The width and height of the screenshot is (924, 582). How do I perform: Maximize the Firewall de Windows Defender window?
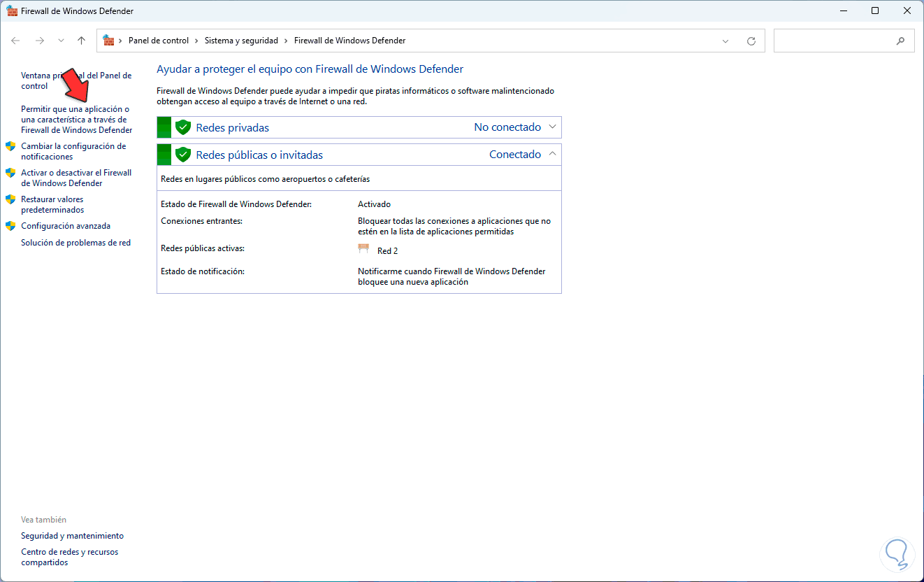(x=875, y=11)
